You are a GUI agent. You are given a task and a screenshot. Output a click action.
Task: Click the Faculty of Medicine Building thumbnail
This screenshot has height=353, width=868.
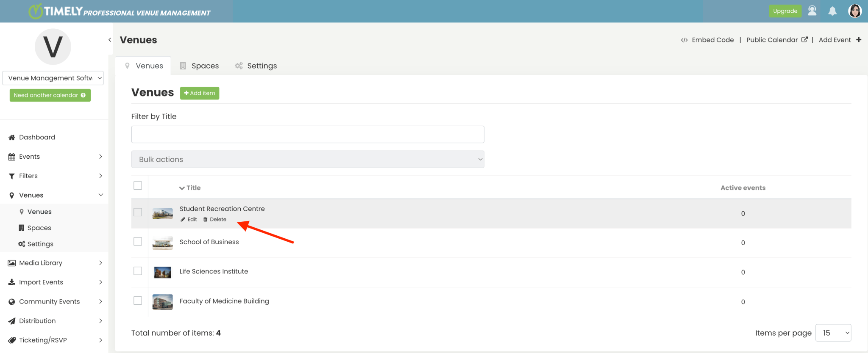pyautogui.click(x=163, y=302)
